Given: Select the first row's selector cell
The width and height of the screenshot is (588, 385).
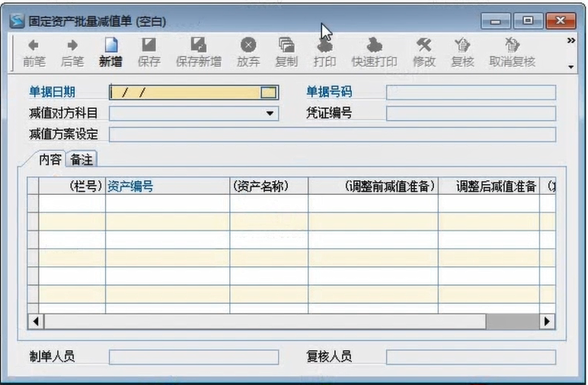Looking at the screenshot, I should click(33, 204).
